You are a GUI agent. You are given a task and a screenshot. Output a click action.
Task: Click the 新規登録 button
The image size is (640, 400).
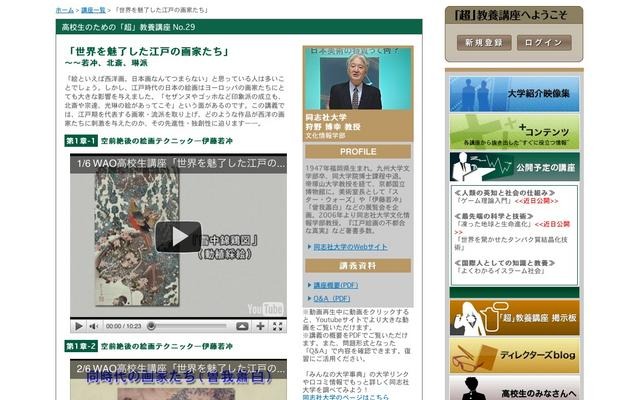pyautogui.click(x=484, y=42)
